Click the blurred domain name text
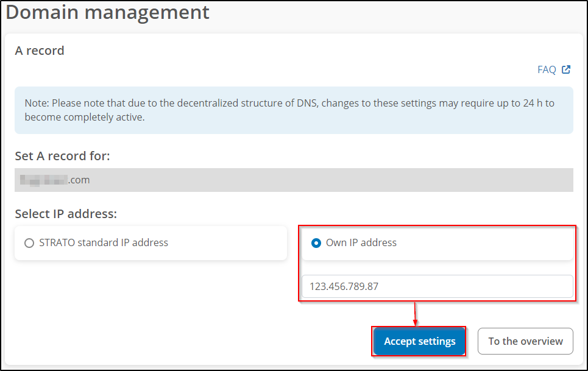 (43, 180)
